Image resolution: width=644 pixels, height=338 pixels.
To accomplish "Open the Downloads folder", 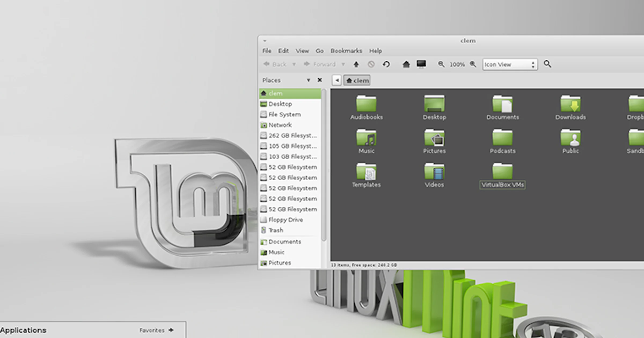I will click(570, 107).
